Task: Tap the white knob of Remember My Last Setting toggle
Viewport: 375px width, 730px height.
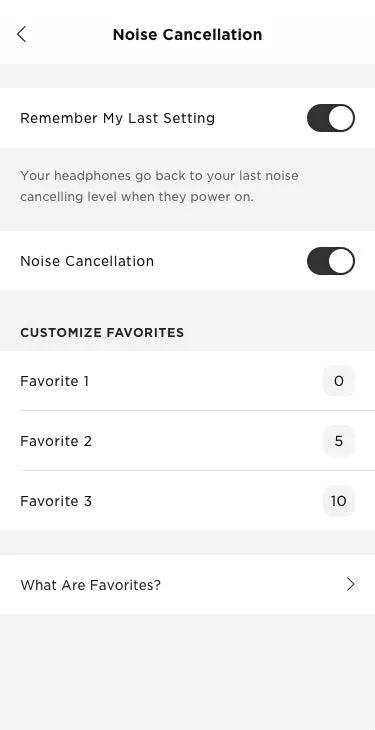Action: (x=341, y=118)
